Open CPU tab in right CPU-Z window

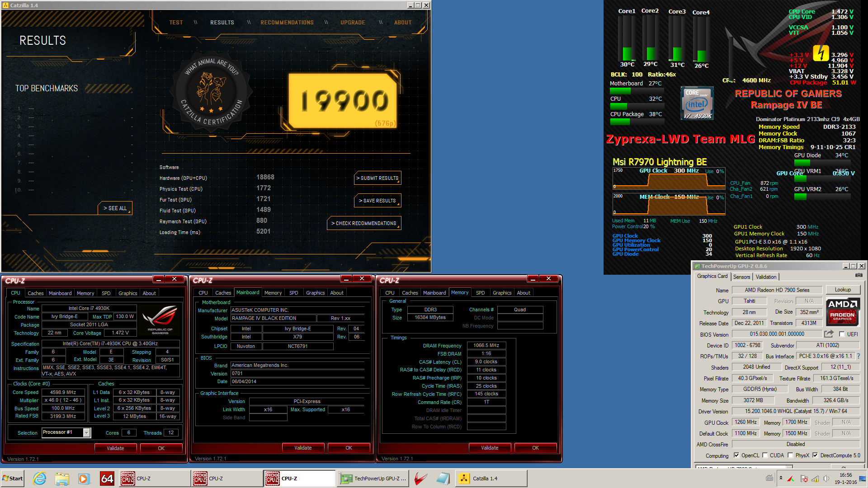pos(390,293)
